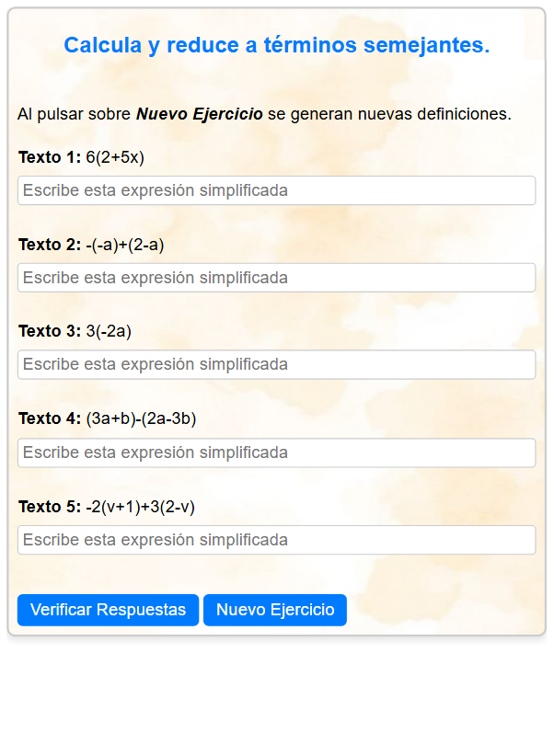This screenshot has width=554, height=756.
Task: Click the expression 3(-2a)
Action: [x=109, y=332]
